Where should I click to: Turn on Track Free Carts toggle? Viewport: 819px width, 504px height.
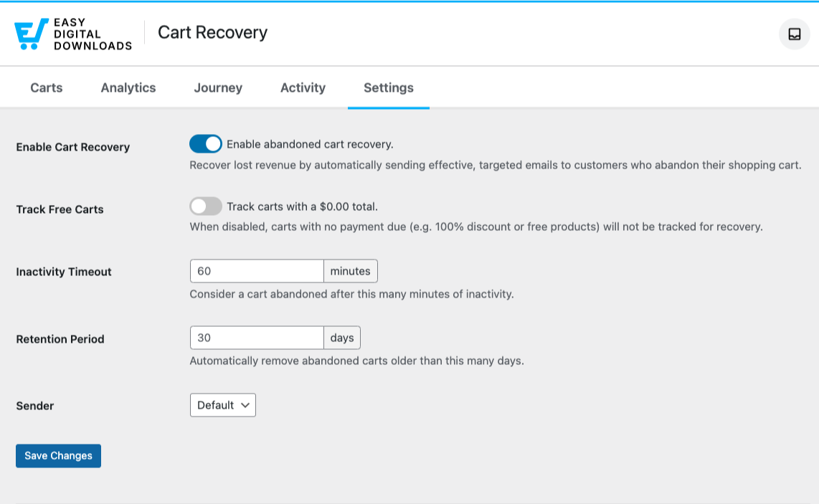[x=206, y=206]
